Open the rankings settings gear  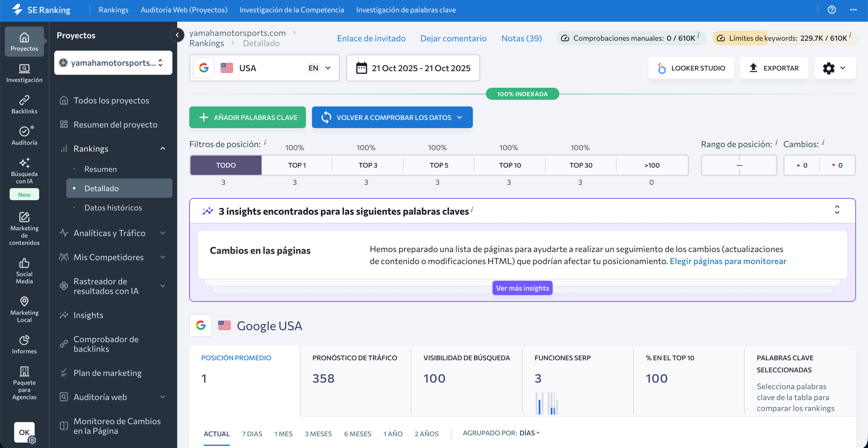point(829,68)
